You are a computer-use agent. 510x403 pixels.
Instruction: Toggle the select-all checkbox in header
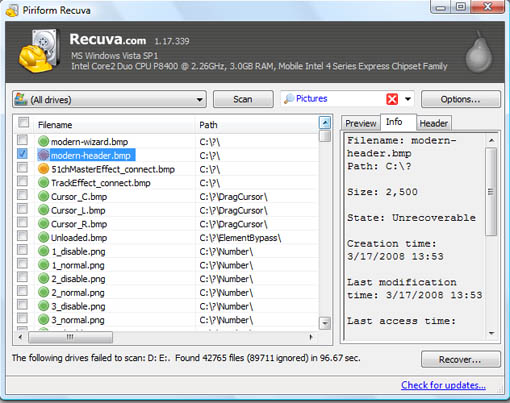click(x=23, y=123)
